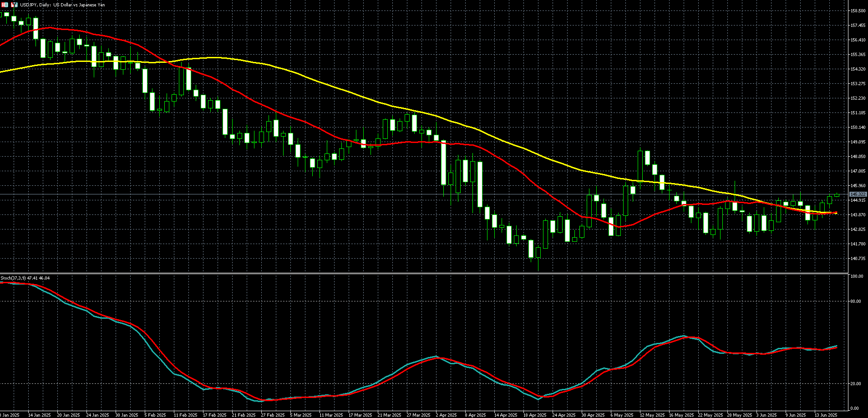Screen dimensions: 868x418
Task: Select the 152.230 price label
Action: [x=858, y=98]
